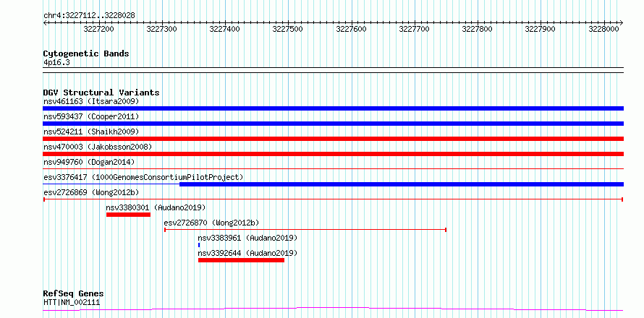The image size is (644, 318).
Task: Click ruler position 3227300
Action: (162, 29)
